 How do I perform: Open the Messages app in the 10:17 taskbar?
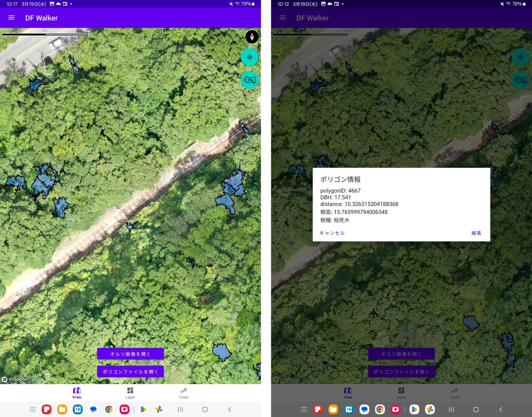pos(93,409)
